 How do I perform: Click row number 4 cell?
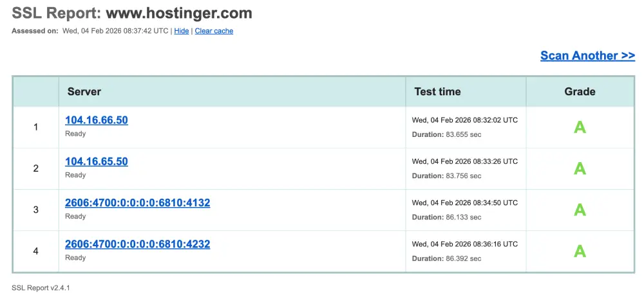point(35,251)
